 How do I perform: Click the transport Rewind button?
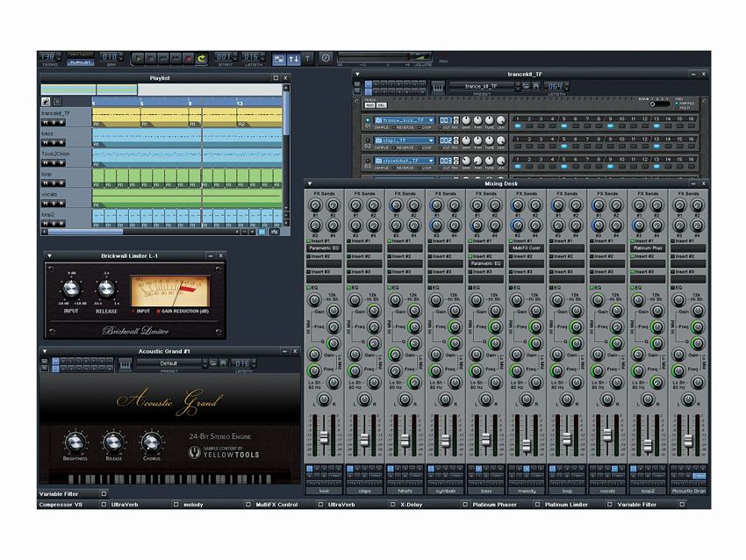tap(163, 59)
